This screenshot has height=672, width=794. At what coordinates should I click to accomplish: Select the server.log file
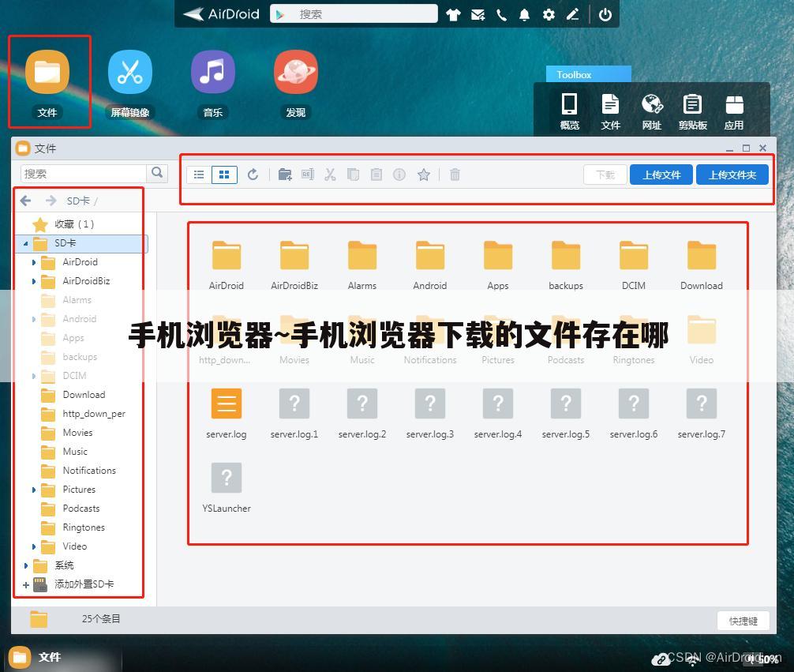[227, 413]
